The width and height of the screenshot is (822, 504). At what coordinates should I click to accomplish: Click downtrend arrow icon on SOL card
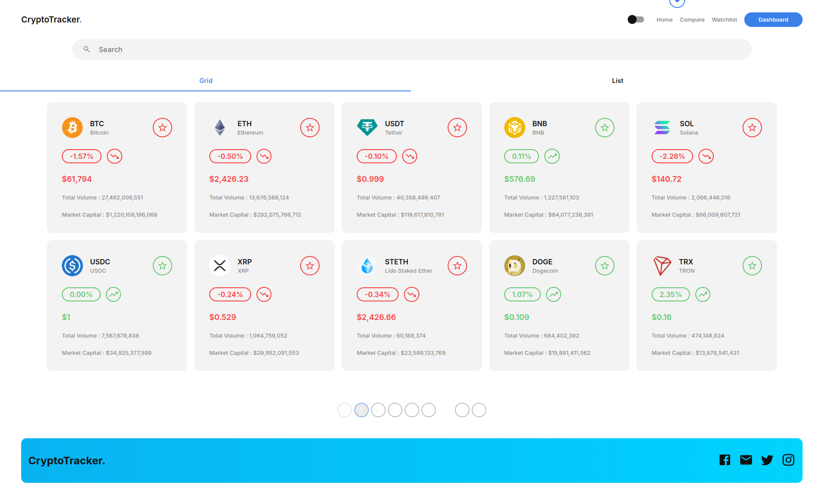coord(706,156)
